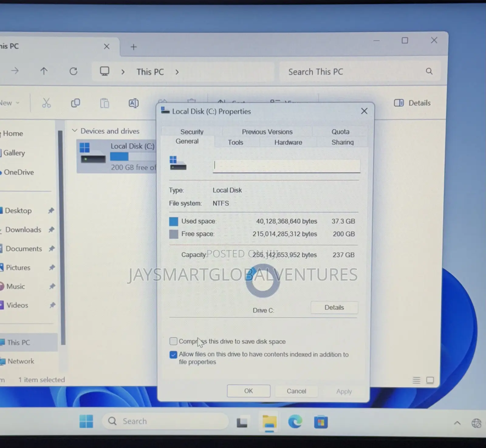The width and height of the screenshot is (486, 448).
Task: Open Microsoft Store from taskbar
Action: point(321,422)
